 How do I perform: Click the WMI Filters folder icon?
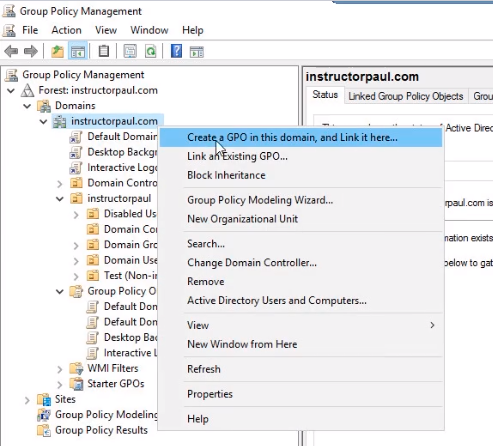(x=76, y=368)
